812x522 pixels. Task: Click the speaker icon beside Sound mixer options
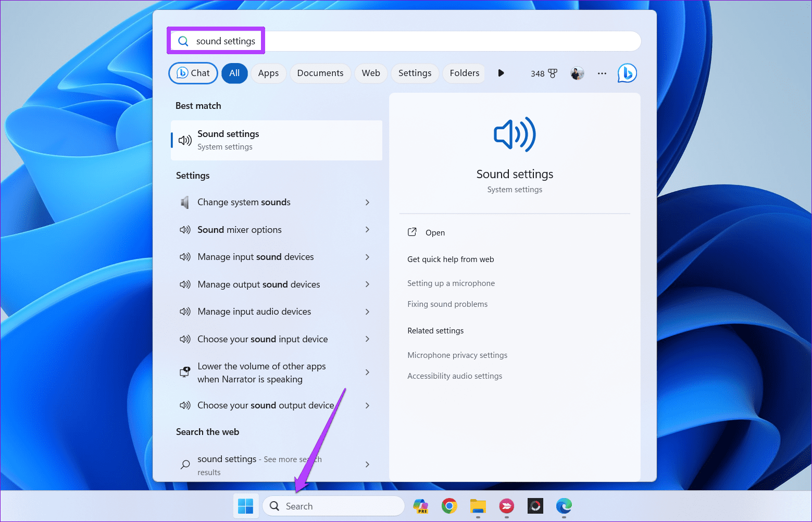point(185,229)
